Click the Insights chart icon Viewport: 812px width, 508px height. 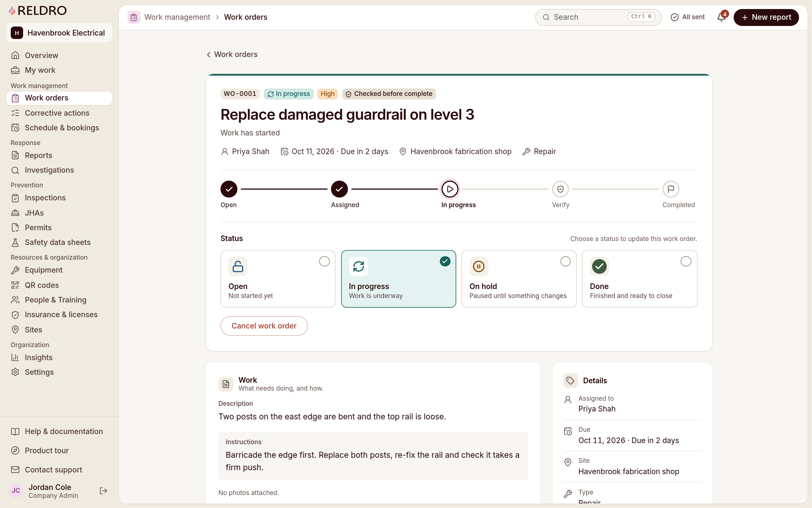pyautogui.click(x=15, y=358)
